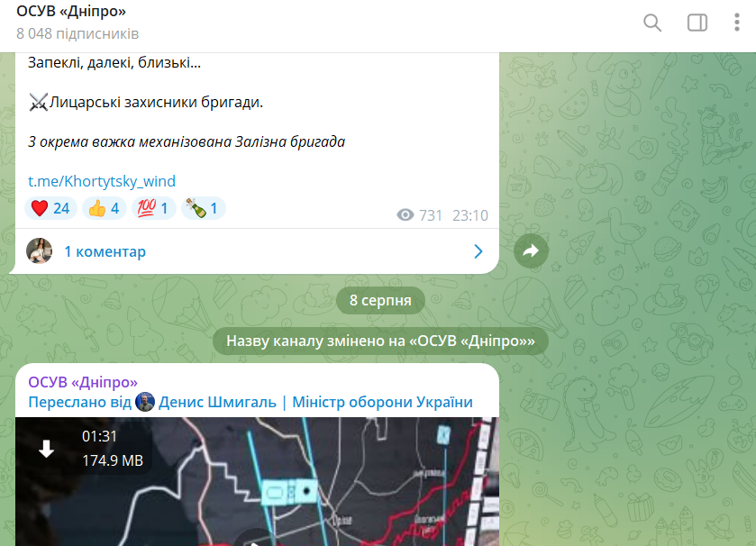
Task: Open the t.me/Khortytsky_wind link
Action: pos(102,181)
